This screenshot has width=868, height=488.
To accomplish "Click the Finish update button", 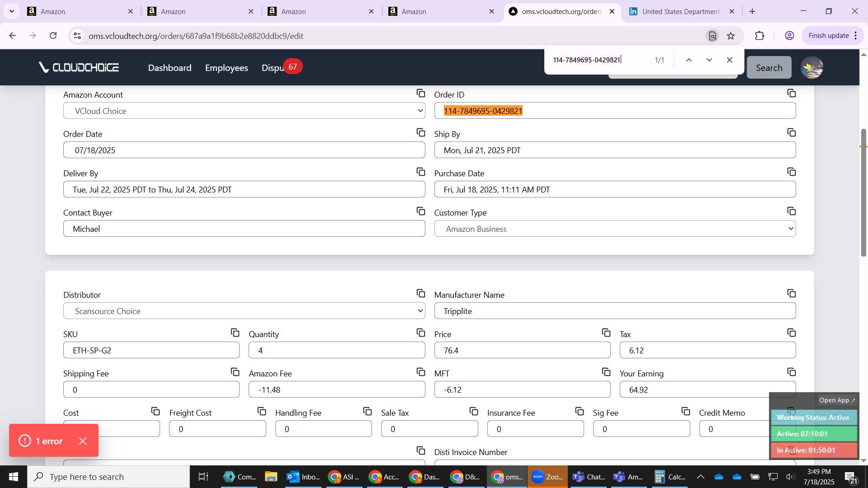I will [833, 36].
